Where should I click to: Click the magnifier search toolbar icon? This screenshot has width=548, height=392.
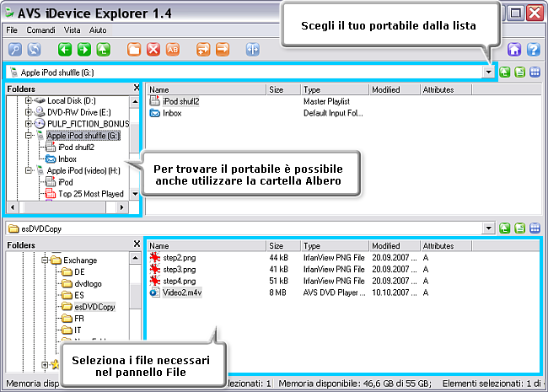15,50
